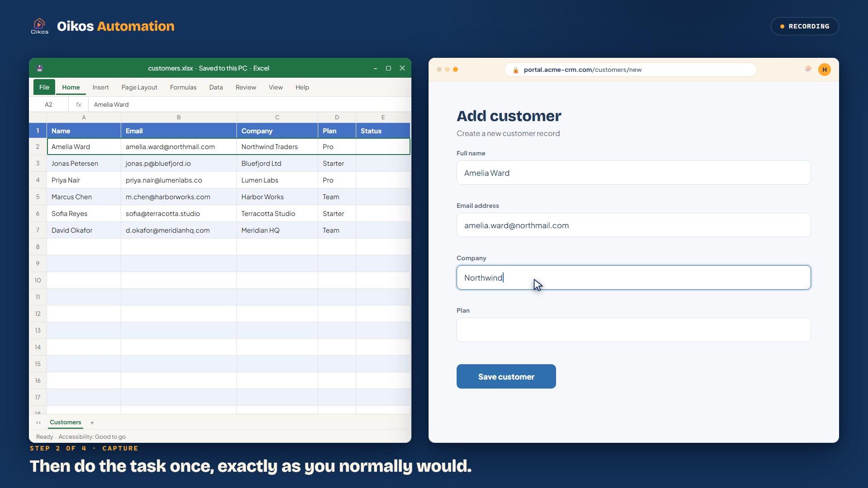Select column B header

coord(179,117)
